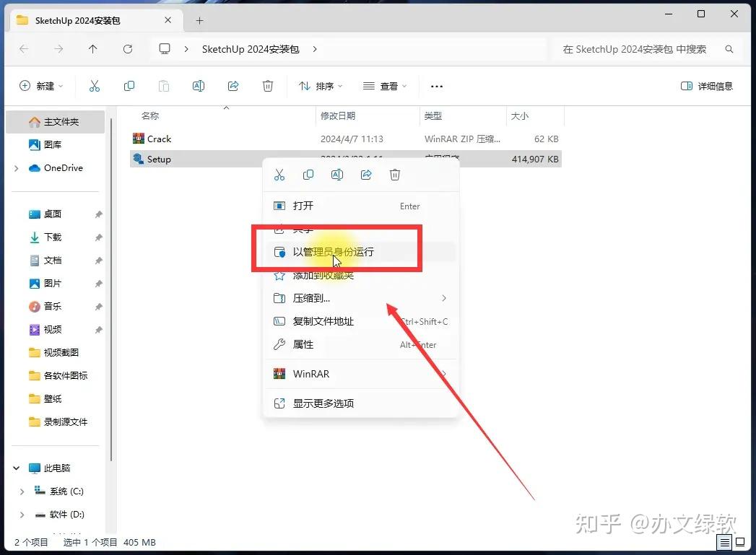Image resolution: width=756 pixels, height=555 pixels.
Task: Click Cut icon in the context menu
Action: coord(279,175)
